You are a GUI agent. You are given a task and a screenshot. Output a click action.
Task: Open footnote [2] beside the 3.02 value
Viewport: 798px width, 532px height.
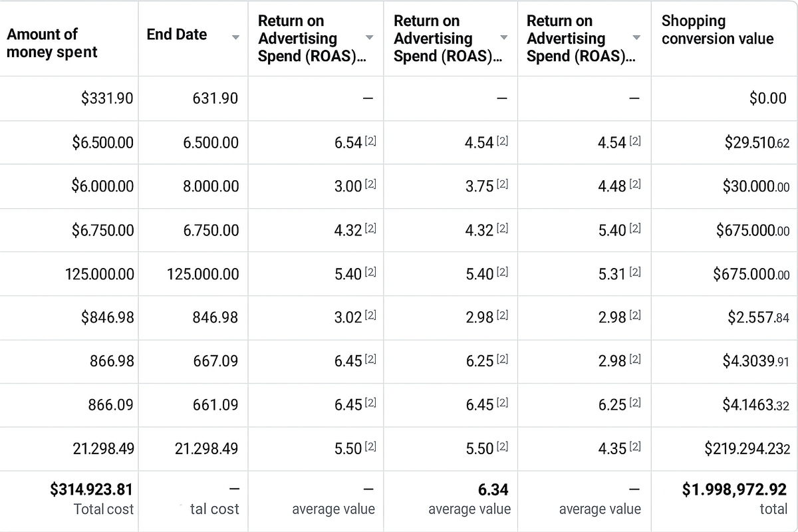coord(370,317)
